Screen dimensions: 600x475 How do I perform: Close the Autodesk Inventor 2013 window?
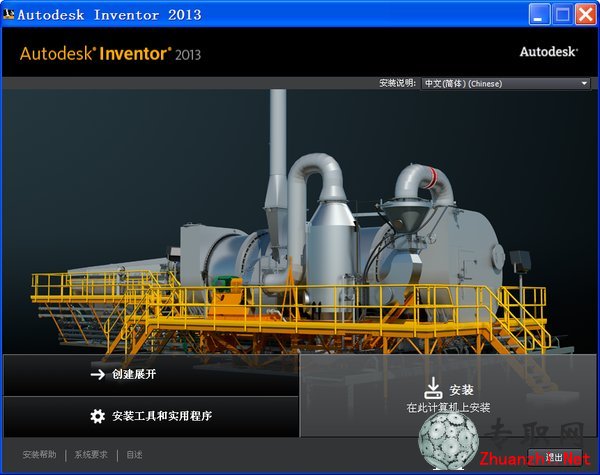pos(586,15)
